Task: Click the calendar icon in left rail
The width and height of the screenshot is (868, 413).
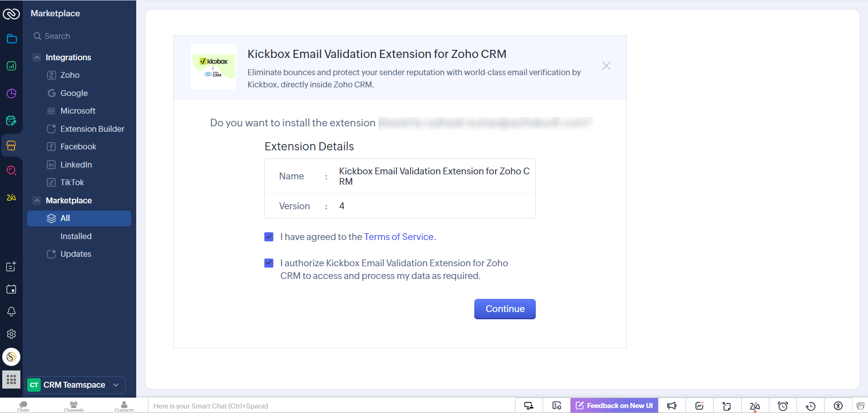Action: click(11, 289)
